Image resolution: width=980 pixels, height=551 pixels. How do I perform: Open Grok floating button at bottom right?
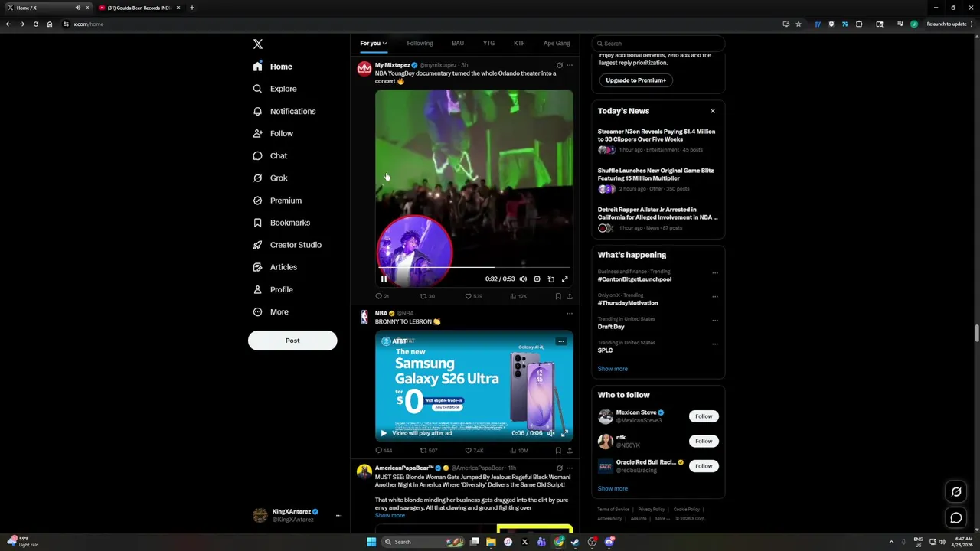point(956,491)
